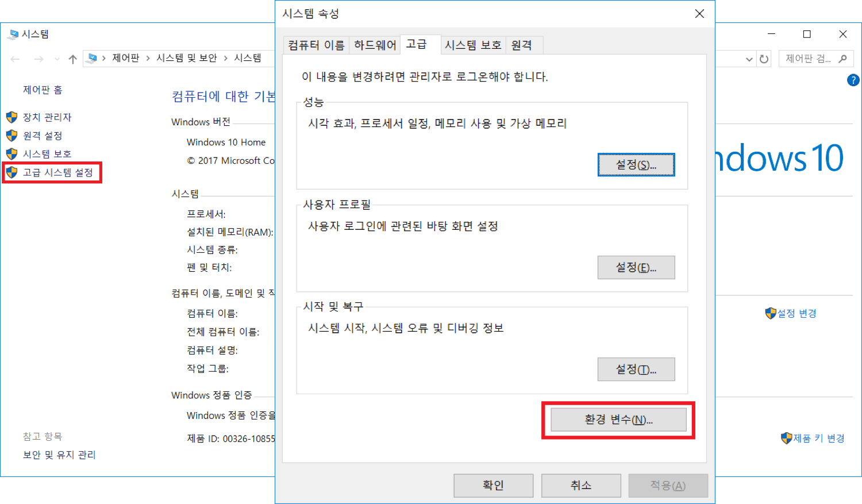
Task: Click the search magnifier icon
Action: coord(842,59)
